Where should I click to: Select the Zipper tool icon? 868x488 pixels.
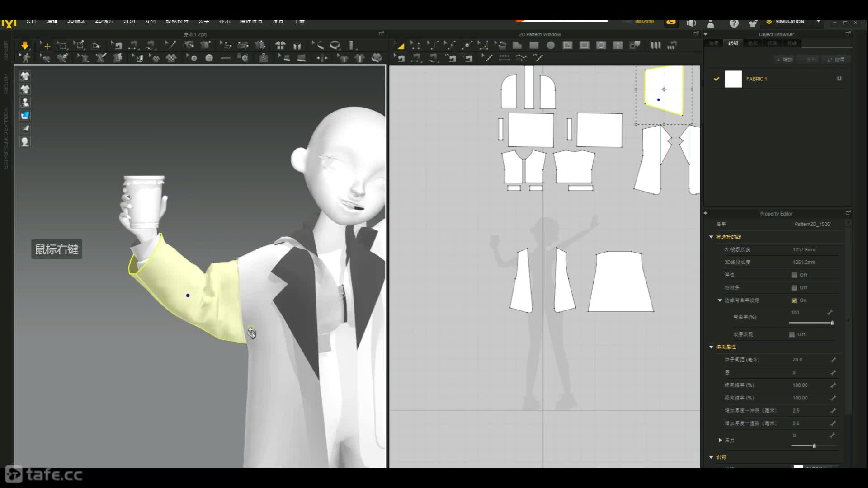coord(264,58)
